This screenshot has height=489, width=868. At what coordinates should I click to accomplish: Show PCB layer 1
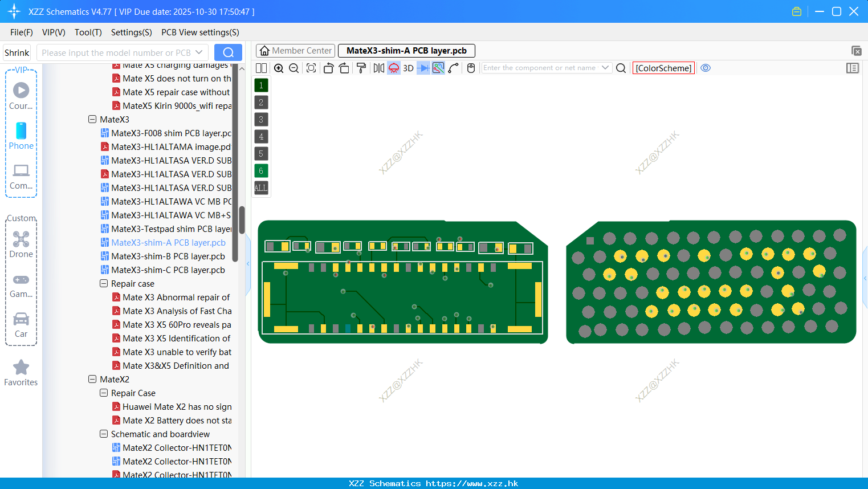[x=261, y=85]
